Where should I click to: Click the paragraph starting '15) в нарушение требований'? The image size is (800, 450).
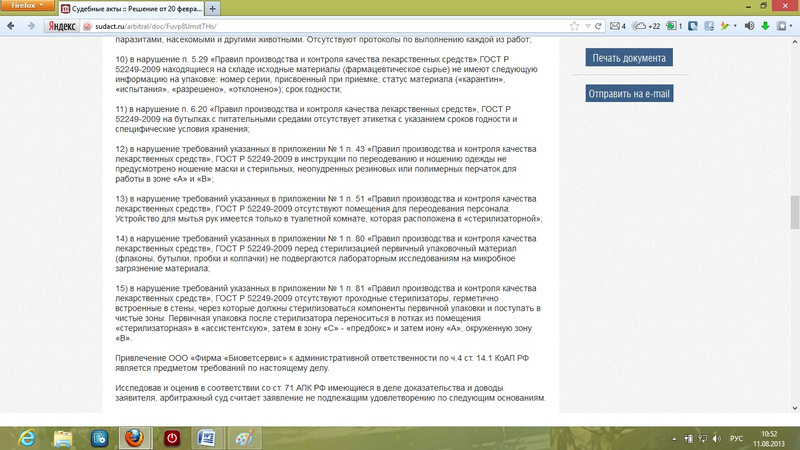coord(328,313)
